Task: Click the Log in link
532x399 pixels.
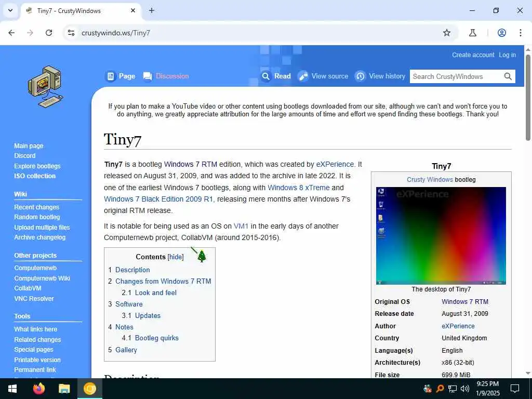Action: coord(507,55)
